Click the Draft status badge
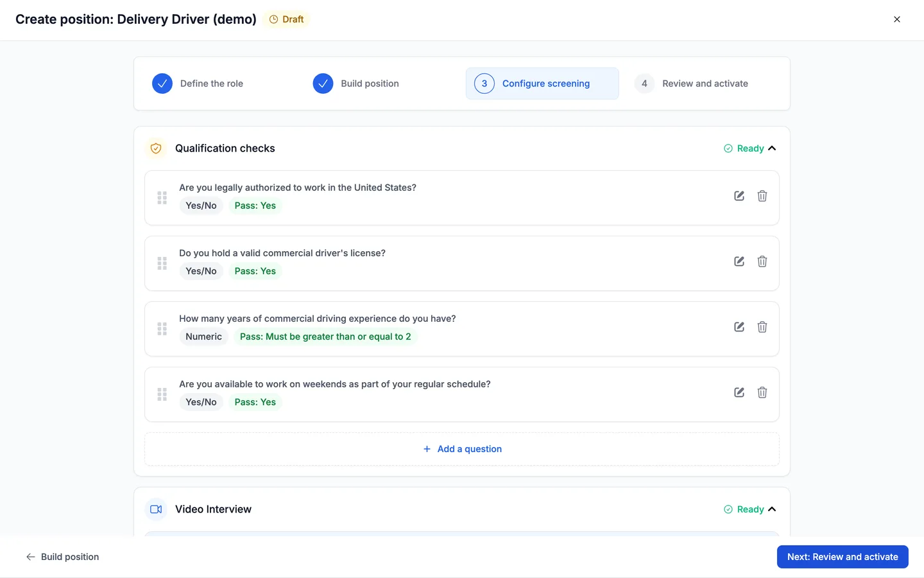Viewport: 924px width, 578px height. coord(286,19)
